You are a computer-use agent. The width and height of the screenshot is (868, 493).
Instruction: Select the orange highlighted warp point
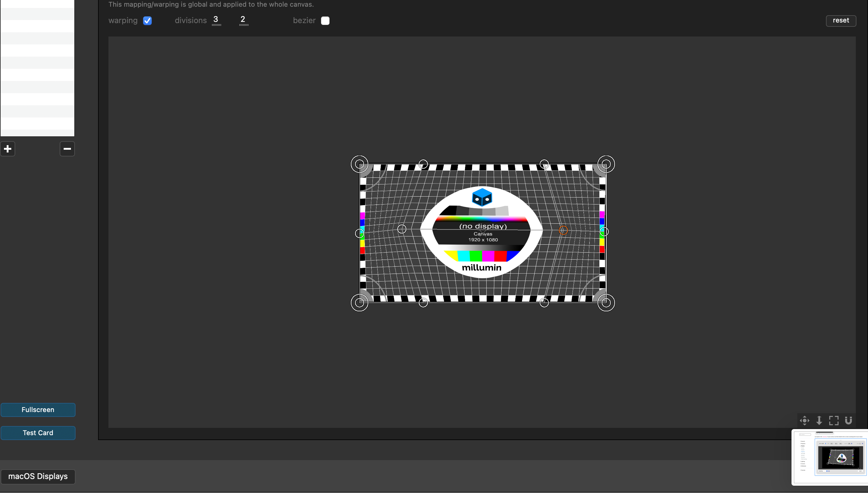(563, 230)
